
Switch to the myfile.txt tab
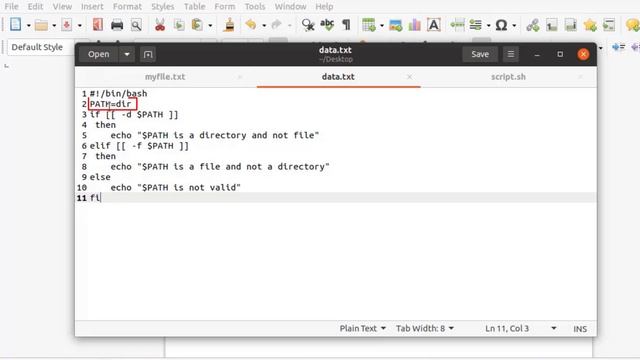pyautogui.click(x=165, y=77)
